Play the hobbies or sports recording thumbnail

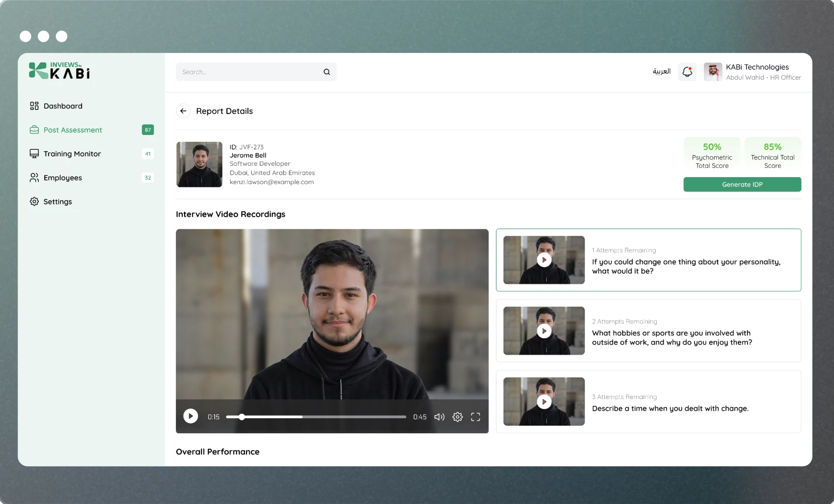click(544, 331)
